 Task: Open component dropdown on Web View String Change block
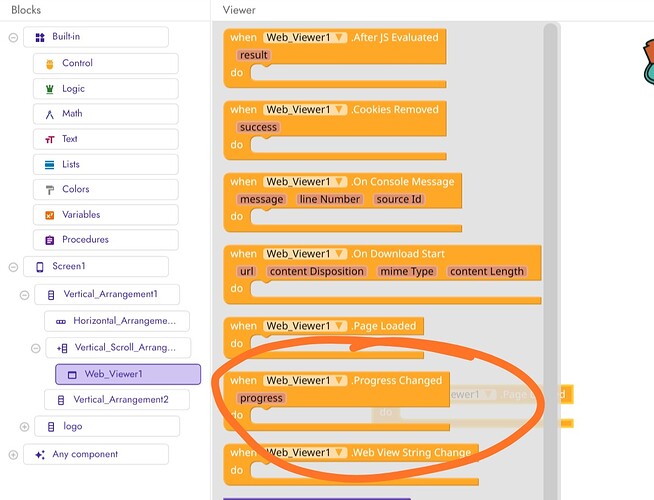pos(305,453)
